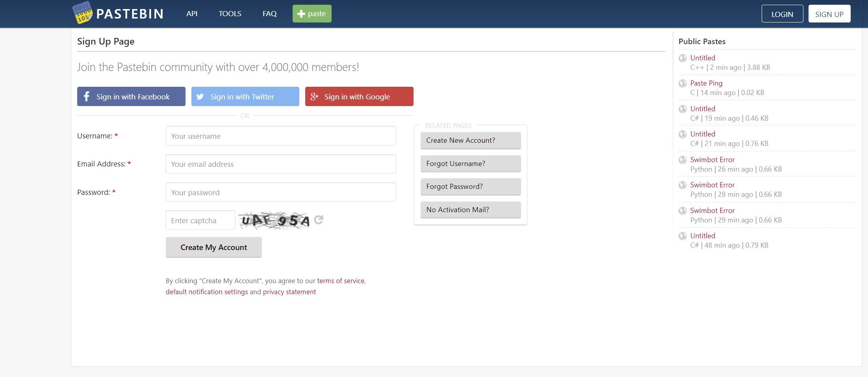Open Untitled C# paste from 21 min ago
The image size is (868, 377).
point(703,134)
